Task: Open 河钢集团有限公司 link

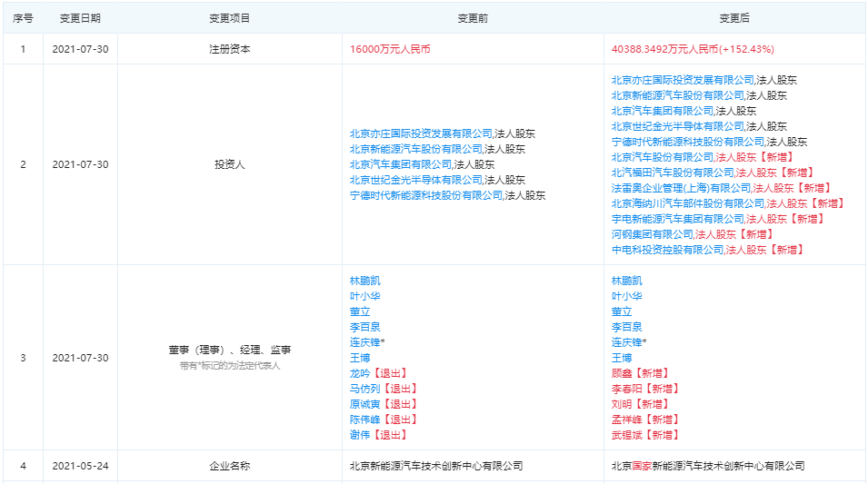Action: pyautogui.click(x=652, y=234)
